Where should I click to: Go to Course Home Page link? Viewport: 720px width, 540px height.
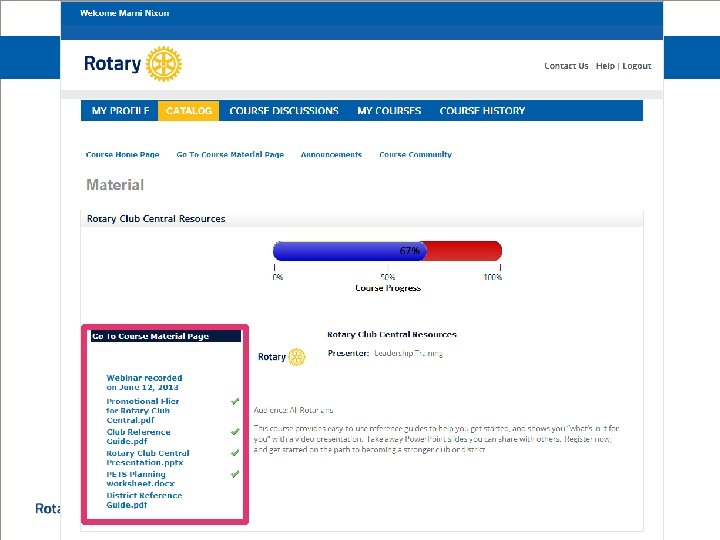click(x=122, y=154)
